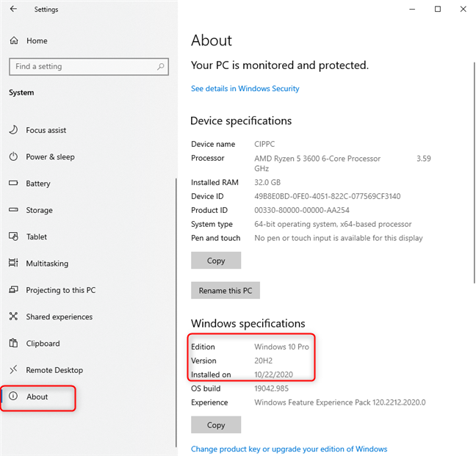Viewport: 476px width, 456px height.
Task: Click the Focus assist moon icon
Action: click(13, 130)
